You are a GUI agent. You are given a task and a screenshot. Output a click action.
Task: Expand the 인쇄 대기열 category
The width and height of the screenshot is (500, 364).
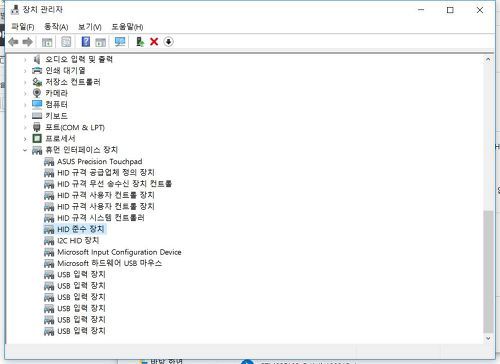point(25,71)
